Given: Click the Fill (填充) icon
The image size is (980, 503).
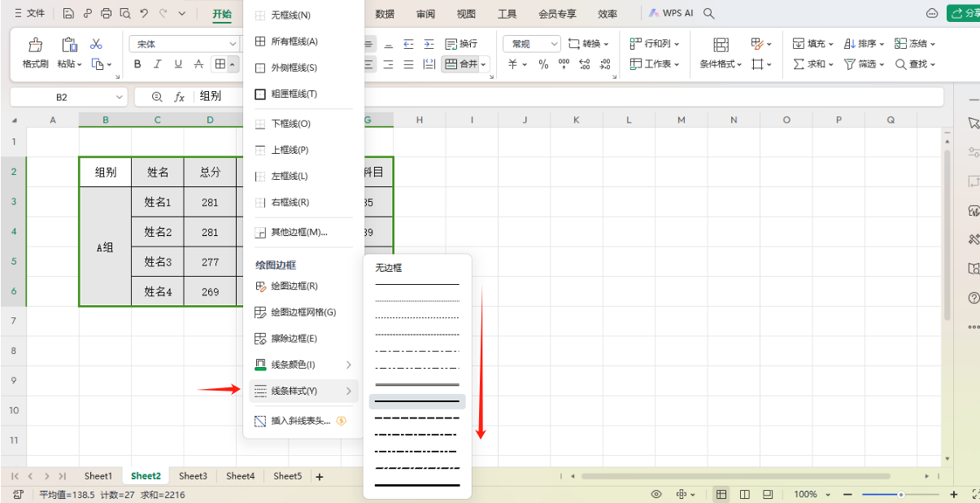Looking at the screenshot, I should (x=799, y=44).
